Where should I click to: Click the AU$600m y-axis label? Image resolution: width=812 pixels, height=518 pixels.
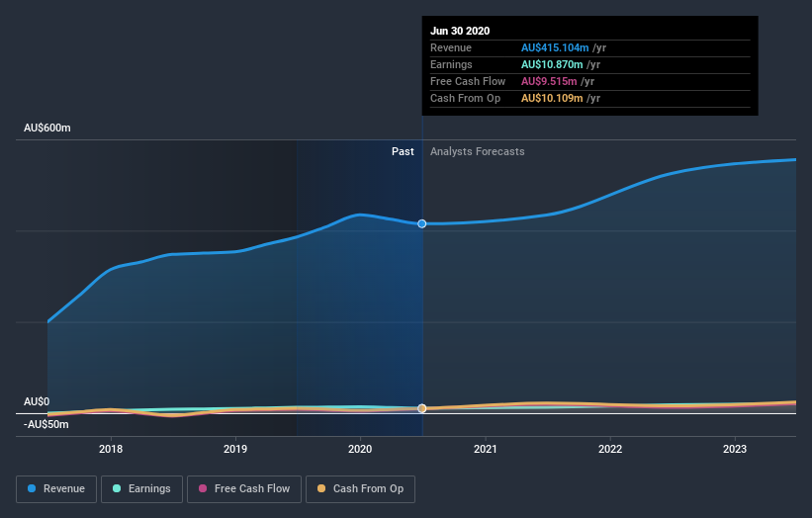(x=47, y=128)
